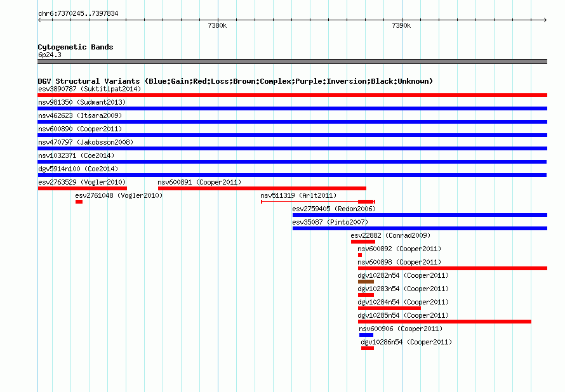The width and height of the screenshot is (565, 392).
Task: Click the blue esv2759405 gain bar
Action: 420,215
